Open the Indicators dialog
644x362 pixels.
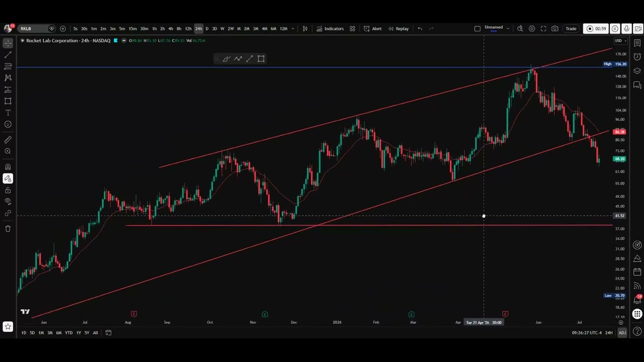(330, 29)
